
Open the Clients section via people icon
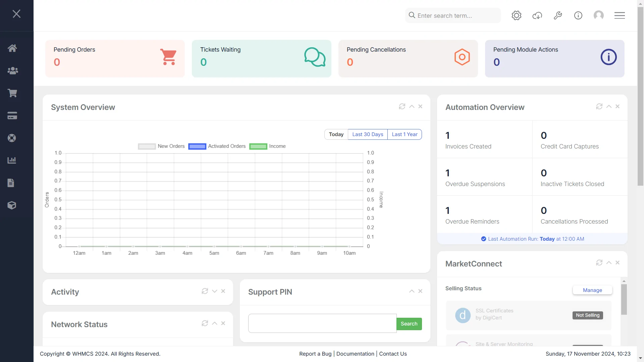12,71
